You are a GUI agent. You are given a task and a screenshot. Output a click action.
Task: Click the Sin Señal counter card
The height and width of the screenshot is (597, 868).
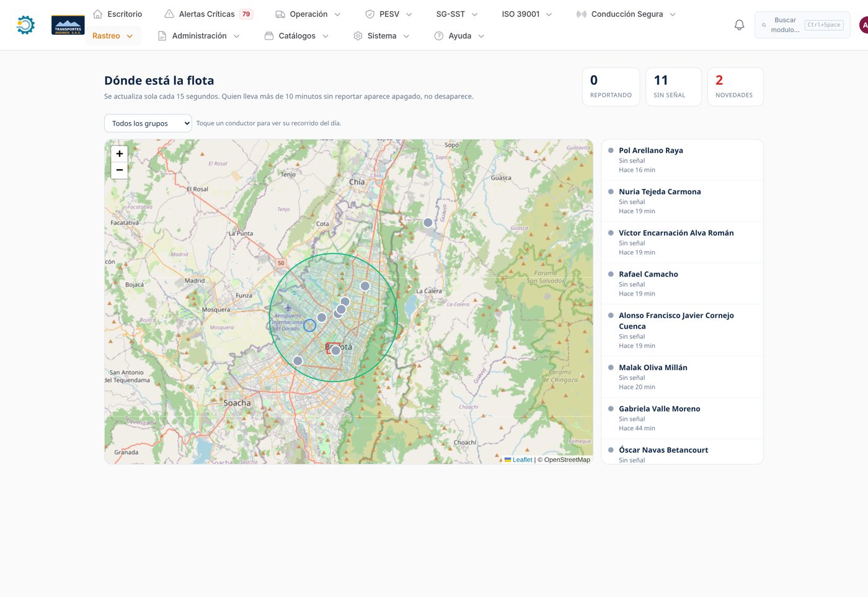click(673, 87)
